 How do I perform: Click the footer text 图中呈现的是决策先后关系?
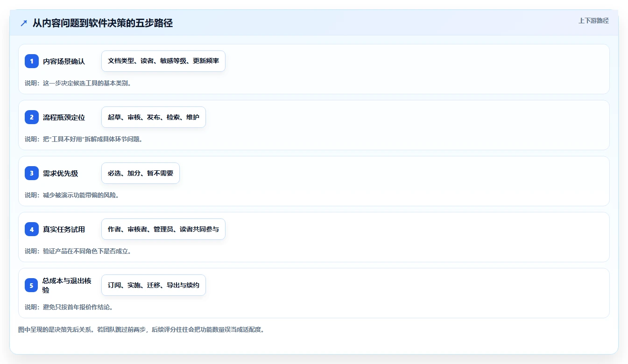click(x=56, y=329)
